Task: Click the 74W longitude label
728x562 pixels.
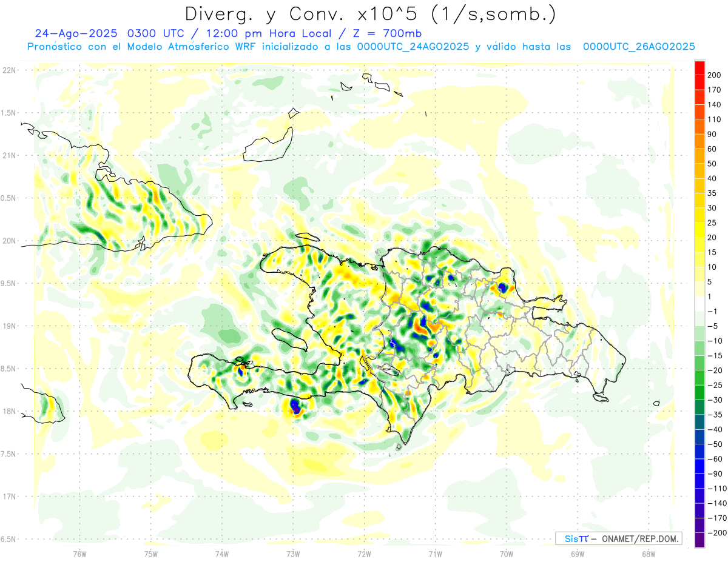Action: (221, 553)
